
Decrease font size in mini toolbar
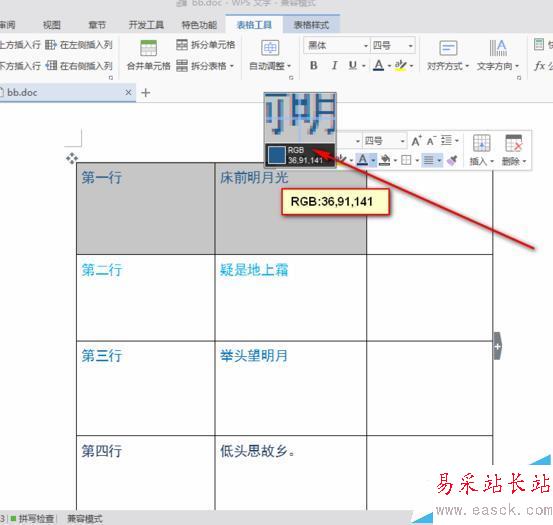coord(431,141)
